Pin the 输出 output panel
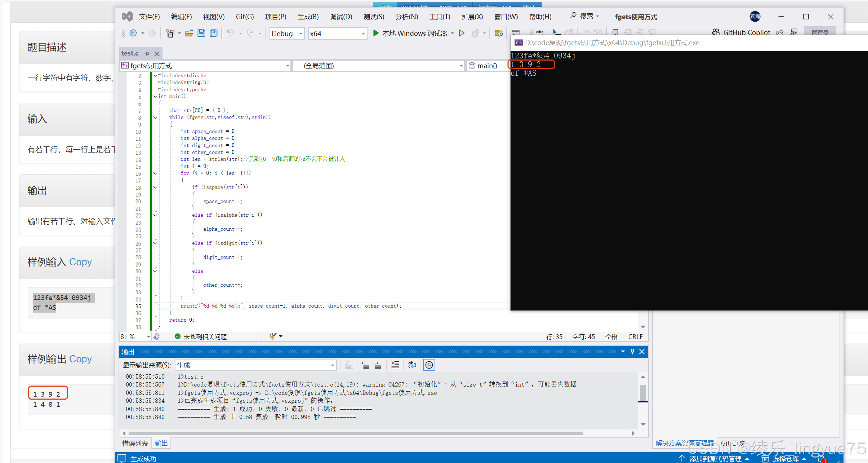This screenshot has height=463, width=868. coord(632,352)
